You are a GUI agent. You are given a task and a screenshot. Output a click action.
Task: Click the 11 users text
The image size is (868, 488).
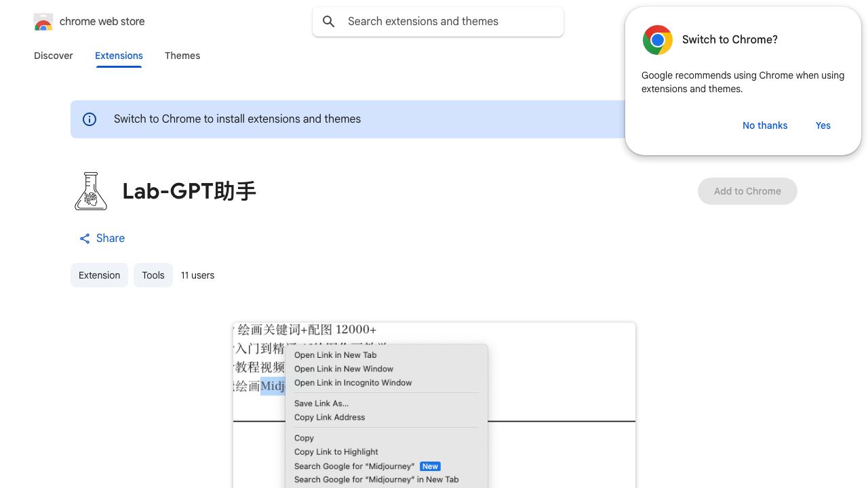click(x=197, y=275)
